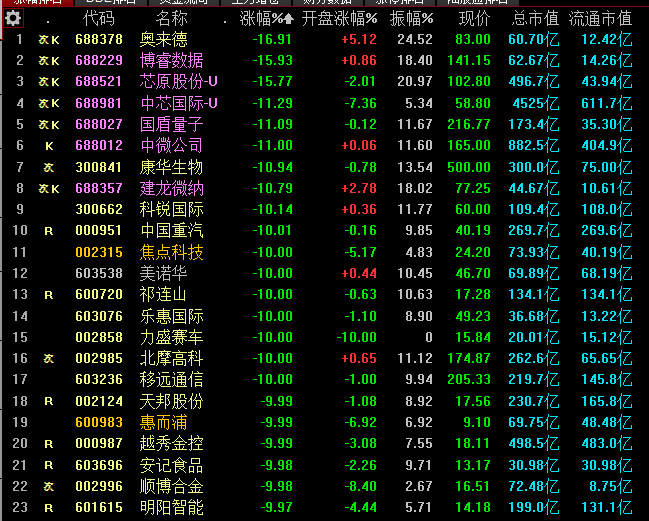Image resolution: width=649 pixels, height=521 pixels.
Task: Click the R marker for 安记食品
Action: 49,466
